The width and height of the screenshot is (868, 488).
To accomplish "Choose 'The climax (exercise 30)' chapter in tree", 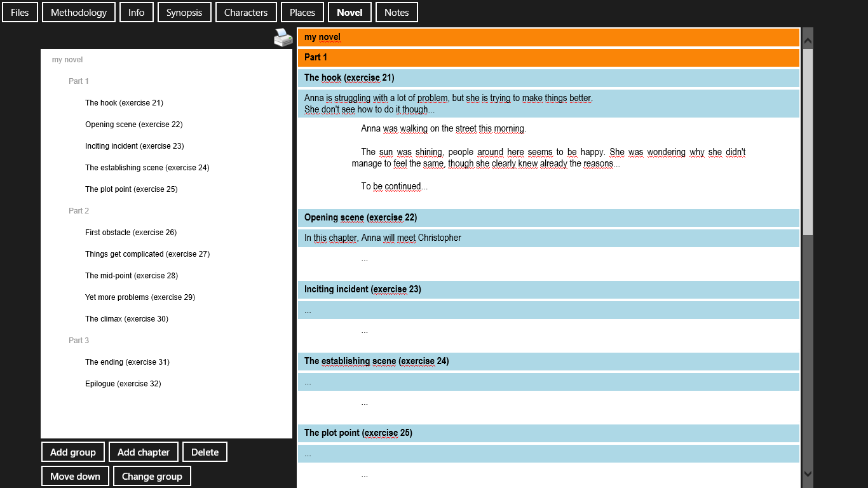I will pos(126,319).
